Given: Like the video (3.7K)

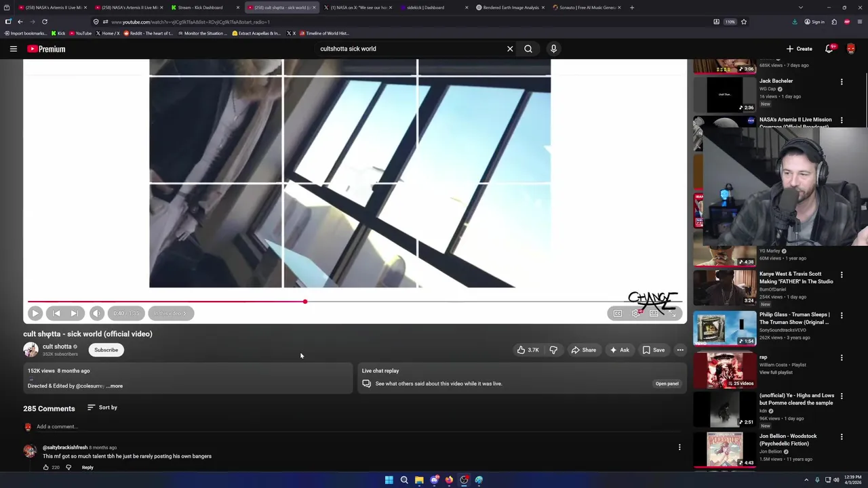Looking at the screenshot, I should pyautogui.click(x=528, y=350).
